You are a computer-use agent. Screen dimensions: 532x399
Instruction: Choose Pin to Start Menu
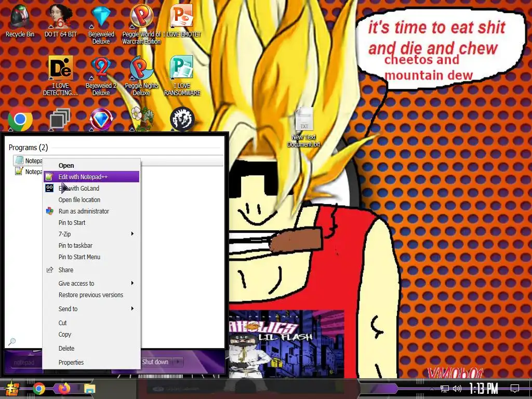click(91, 257)
